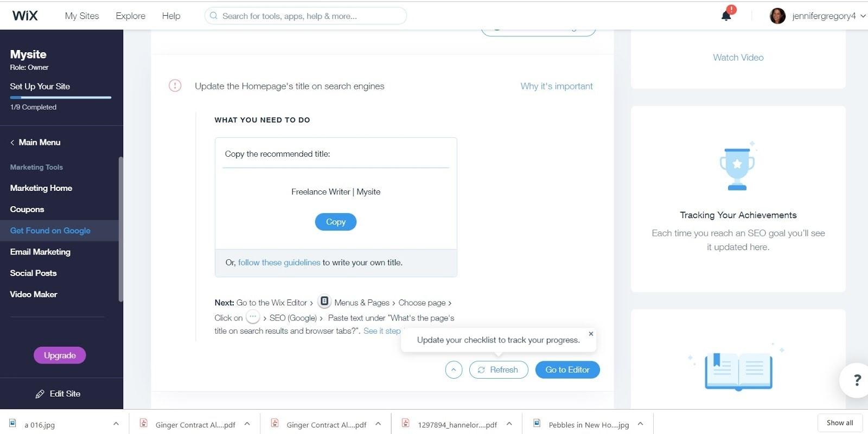Click the three-dots icon in instructions
This screenshot has width=868, height=434.
pos(253,317)
